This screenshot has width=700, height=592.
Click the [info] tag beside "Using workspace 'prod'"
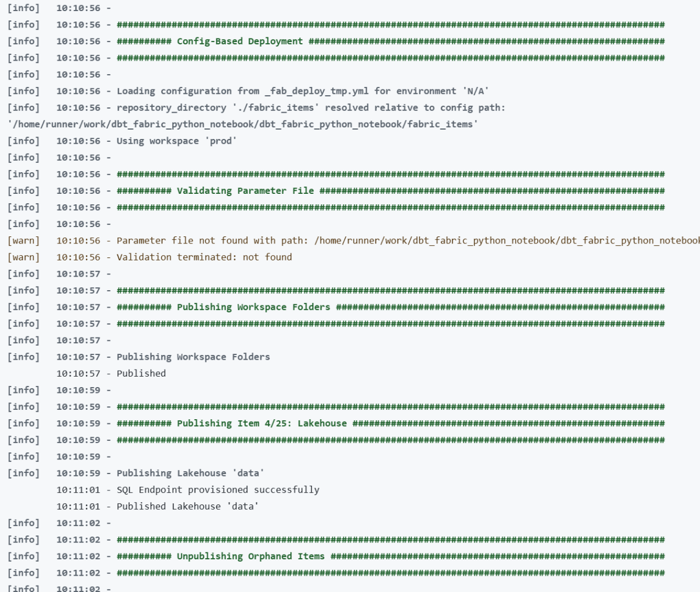(x=23, y=141)
